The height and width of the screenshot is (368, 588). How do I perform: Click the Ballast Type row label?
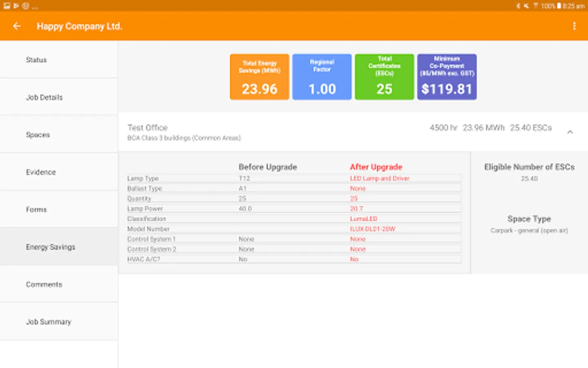pyautogui.click(x=145, y=188)
